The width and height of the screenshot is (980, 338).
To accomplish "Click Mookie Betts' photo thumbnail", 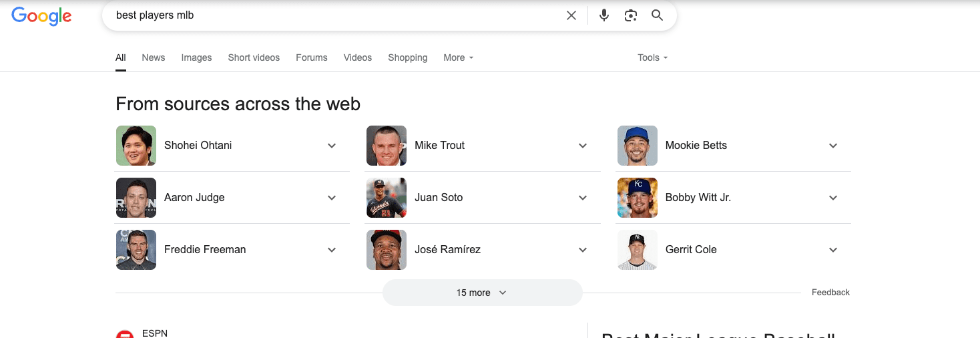I will click(x=638, y=146).
